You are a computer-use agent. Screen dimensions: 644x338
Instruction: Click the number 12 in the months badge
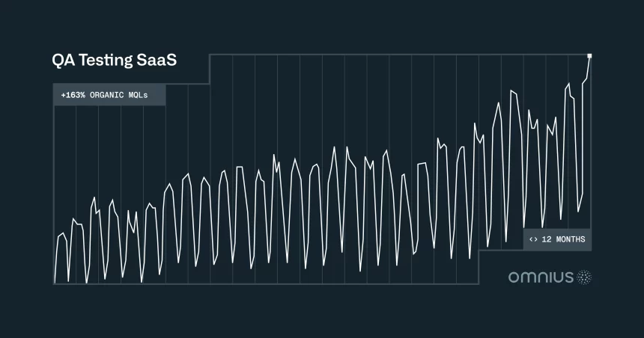[546, 239]
